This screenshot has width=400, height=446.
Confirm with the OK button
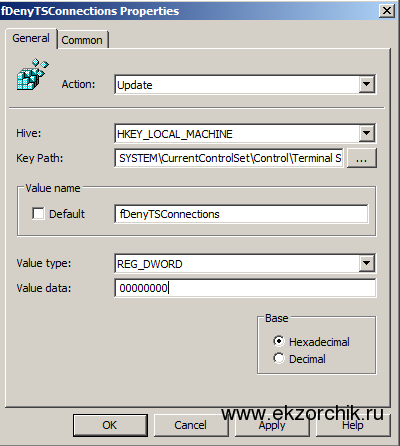coord(110,425)
